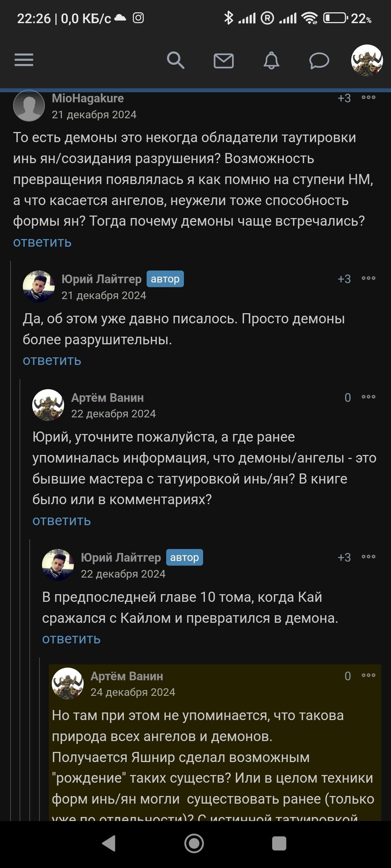Image resolution: width=391 pixels, height=868 pixels.
Task: Click Юрий Лайтгер's avatar on 21 December reply
Action: pos(39,286)
